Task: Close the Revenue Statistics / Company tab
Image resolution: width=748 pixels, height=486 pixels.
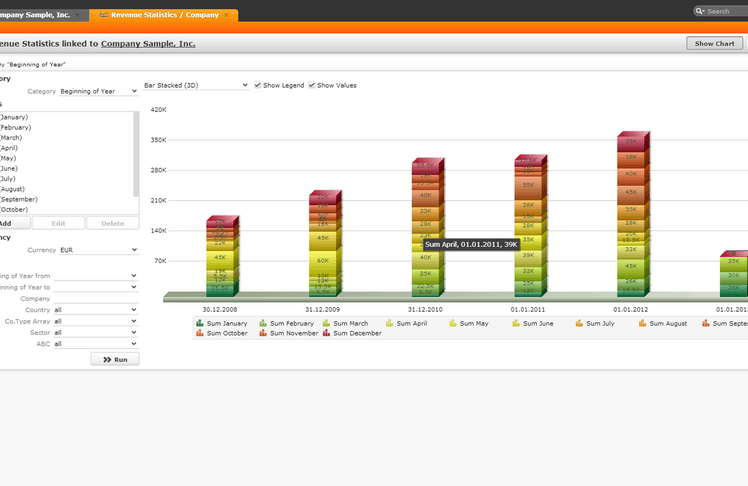Action: tap(226, 16)
